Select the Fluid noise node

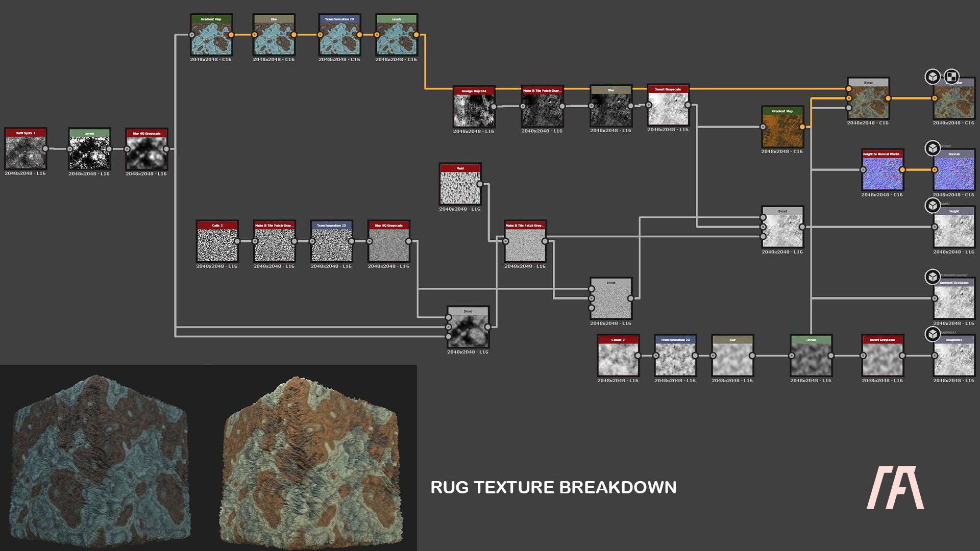point(460,187)
